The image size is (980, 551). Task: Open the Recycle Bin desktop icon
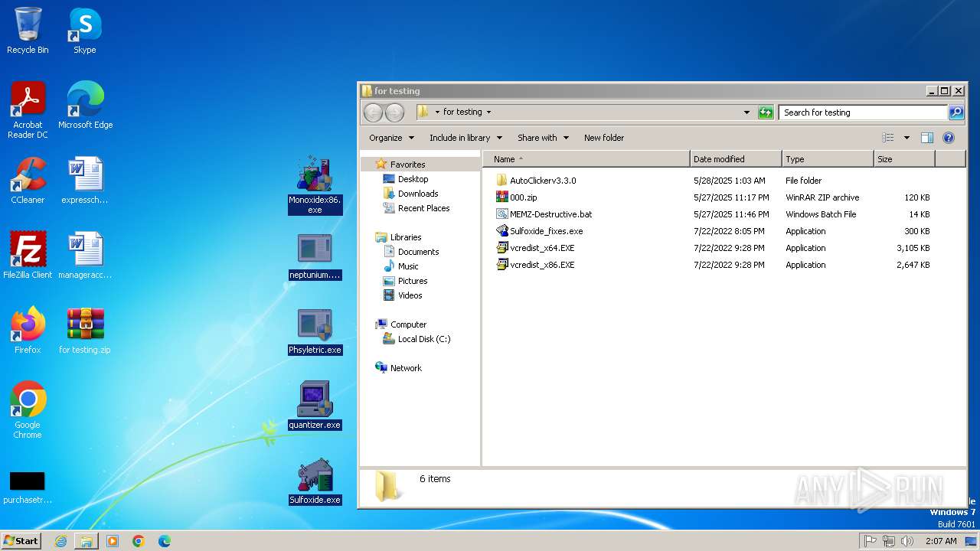(x=28, y=31)
